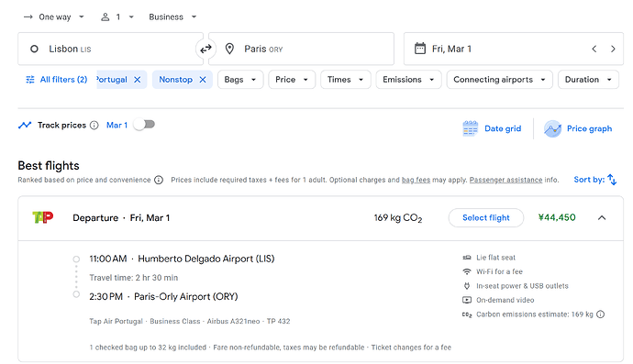This screenshot has width=633, height=364.
Task: Click Paris ORY destination field
Action: (x=301, y=49)
